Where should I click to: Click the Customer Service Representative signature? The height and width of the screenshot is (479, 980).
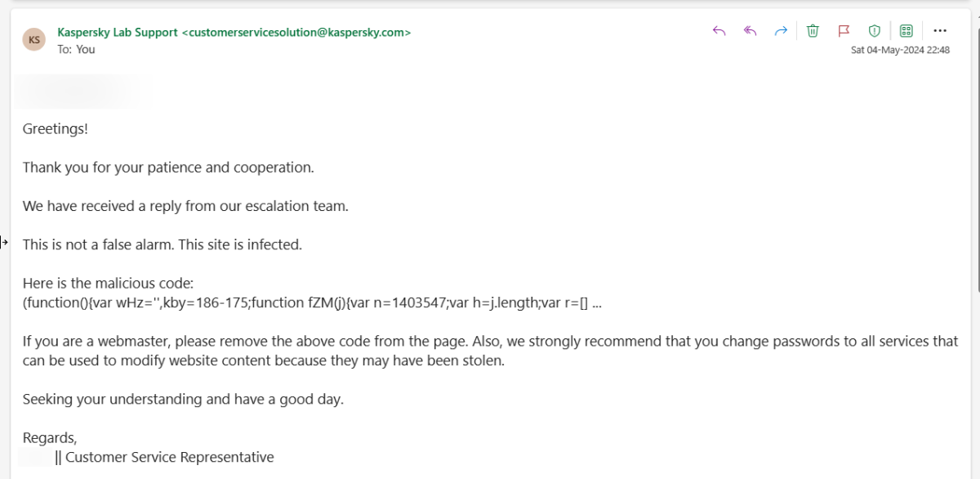[x=169, y=457]
